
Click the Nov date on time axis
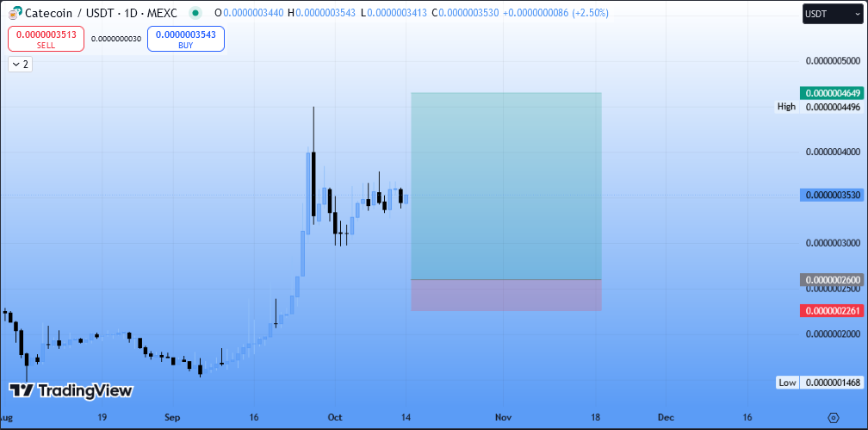(503, 417)
